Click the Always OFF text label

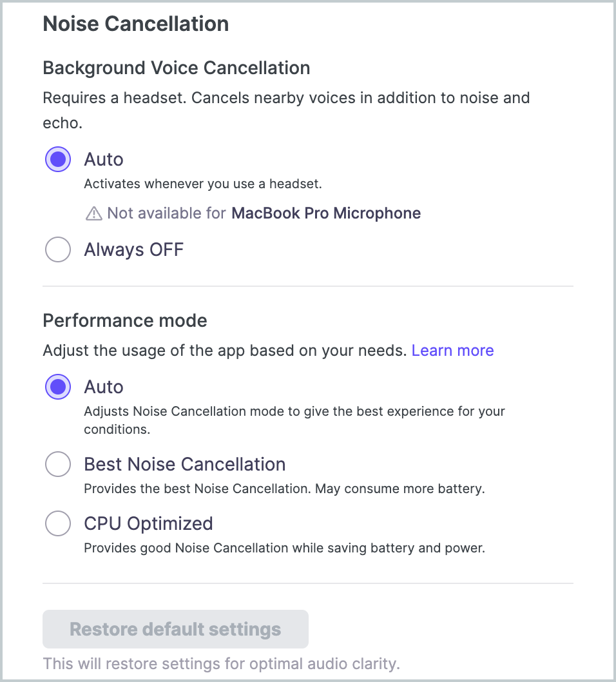click(134, 249)
